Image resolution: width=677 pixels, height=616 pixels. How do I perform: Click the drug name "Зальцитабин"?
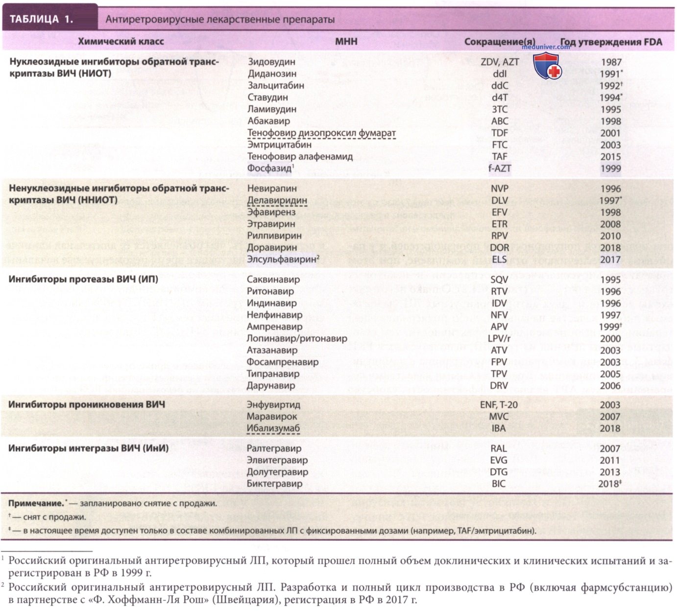276,86
